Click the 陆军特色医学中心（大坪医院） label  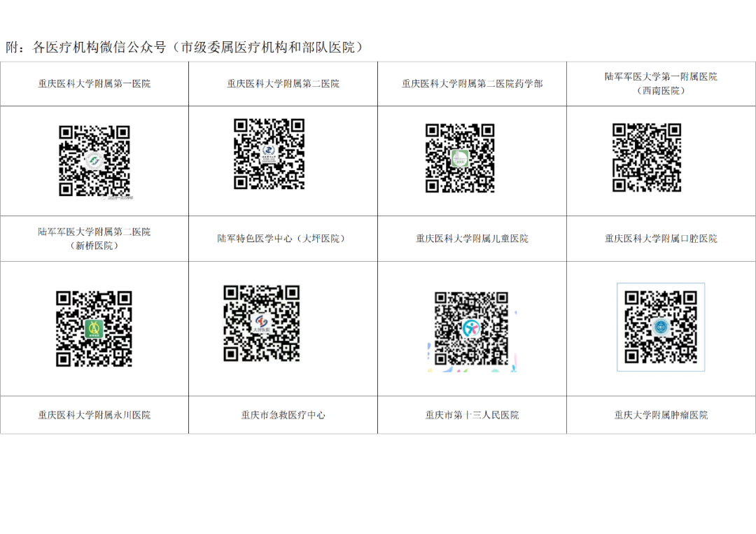tap(283, 239)
